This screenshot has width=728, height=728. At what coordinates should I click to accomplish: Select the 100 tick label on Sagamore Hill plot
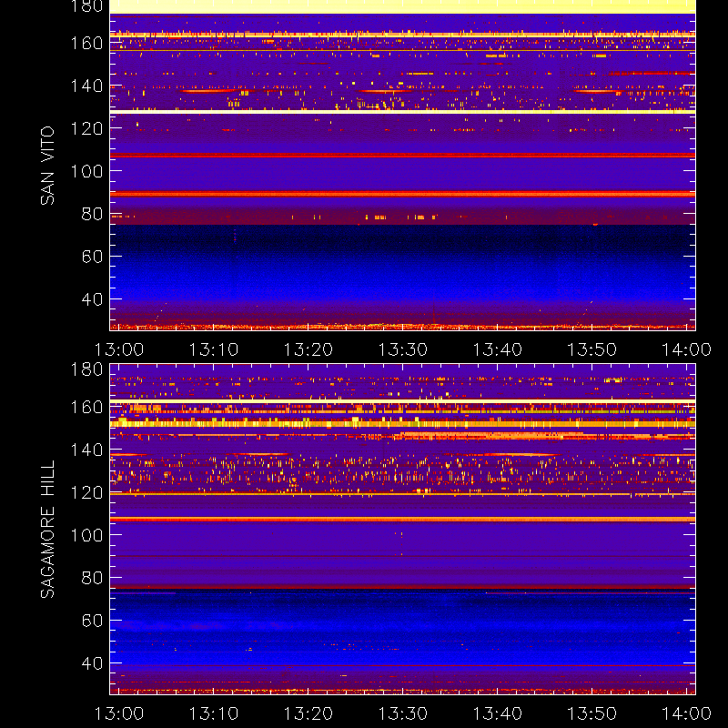86,535
